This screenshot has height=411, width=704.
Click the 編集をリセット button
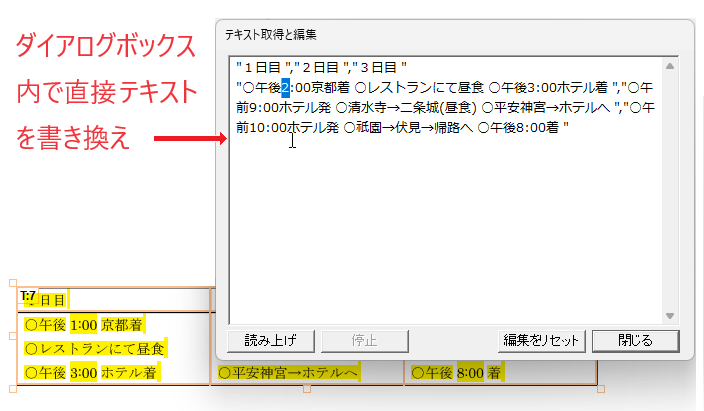pos(541,341)
